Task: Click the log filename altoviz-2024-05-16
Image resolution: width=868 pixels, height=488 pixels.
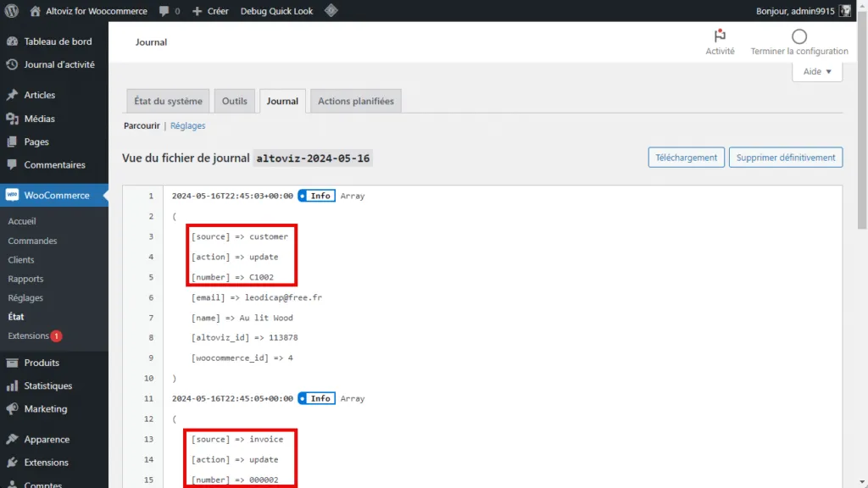Action: click(x=313, y=158)
